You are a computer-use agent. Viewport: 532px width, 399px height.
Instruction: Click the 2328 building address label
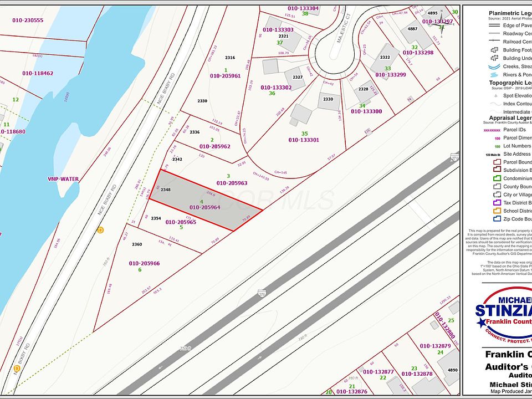coord(363,89)
